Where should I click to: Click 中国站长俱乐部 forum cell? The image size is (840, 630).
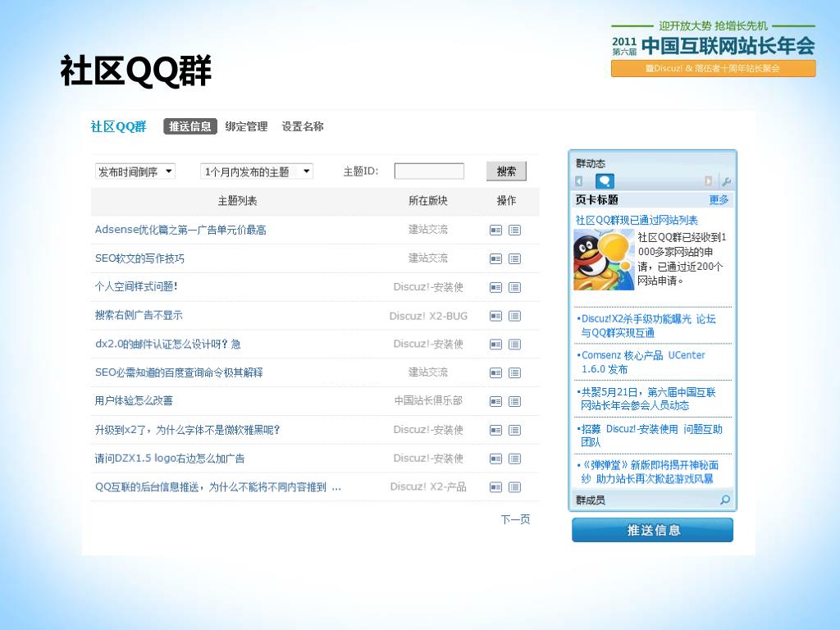(x=428, y=400)
